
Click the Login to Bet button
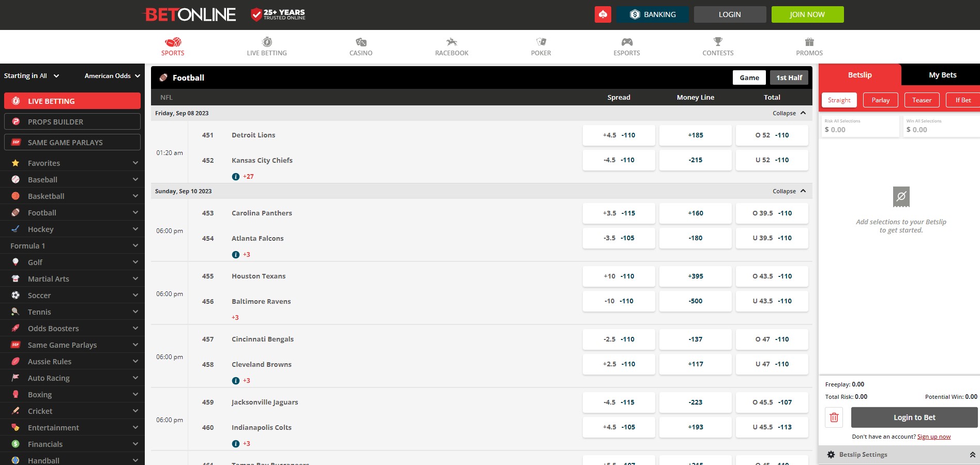914,417
